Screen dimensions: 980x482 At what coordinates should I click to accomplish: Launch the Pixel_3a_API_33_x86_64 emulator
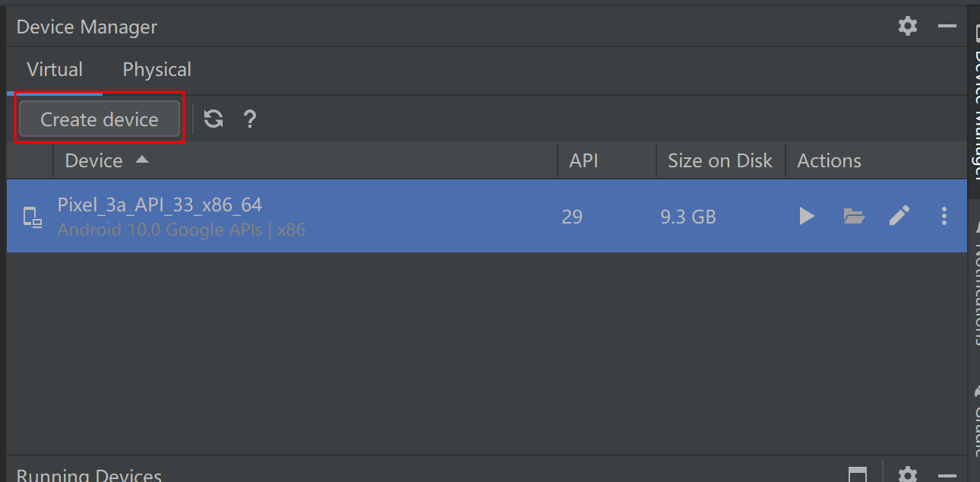807,217
